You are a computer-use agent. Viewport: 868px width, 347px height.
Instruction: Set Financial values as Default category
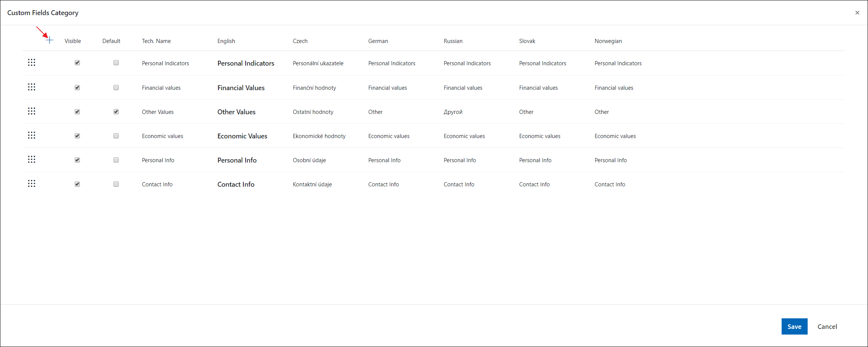pos(116,88)
